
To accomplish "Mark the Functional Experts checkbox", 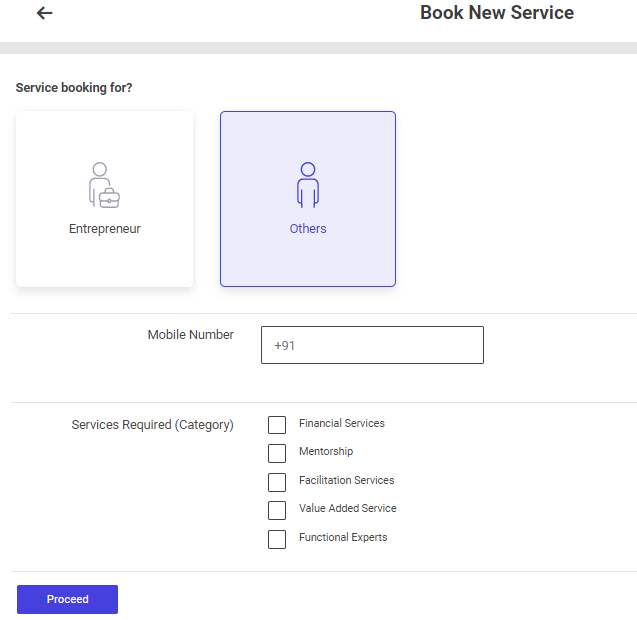I will [277, 539].
